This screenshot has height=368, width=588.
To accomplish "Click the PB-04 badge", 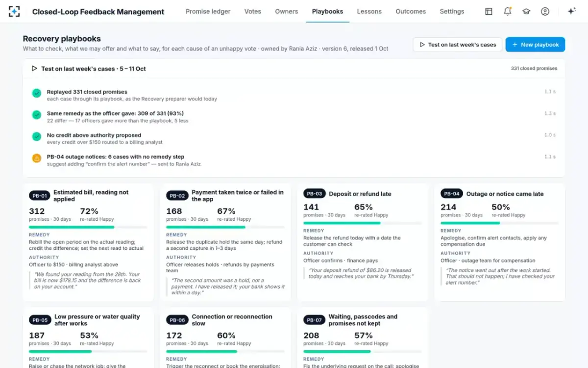I will (x=451, y=194).
